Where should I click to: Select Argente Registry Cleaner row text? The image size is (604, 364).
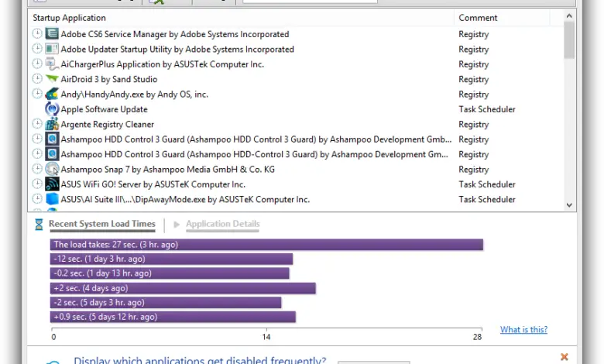pyautogui.click(x=108, y=125)
